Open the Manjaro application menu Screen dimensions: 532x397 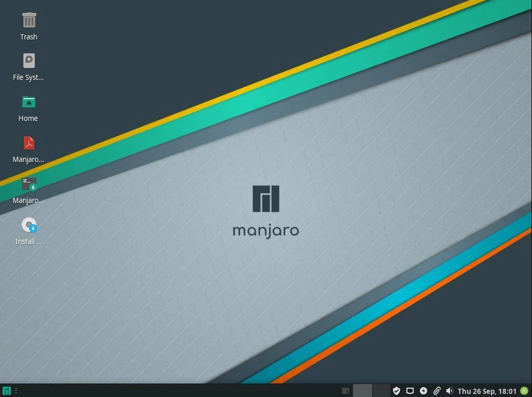[6, 391]
